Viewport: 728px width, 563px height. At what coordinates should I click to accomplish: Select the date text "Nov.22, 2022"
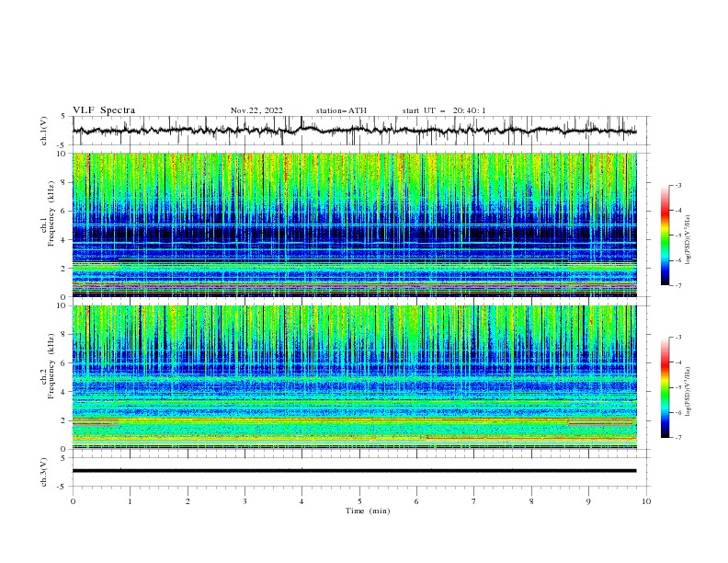(x=256, y=110)
